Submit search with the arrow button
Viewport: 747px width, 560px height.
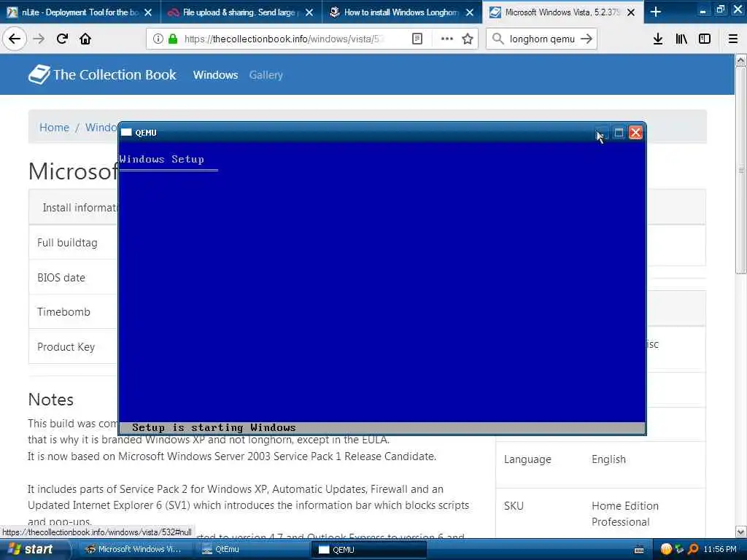coord(587,39)
